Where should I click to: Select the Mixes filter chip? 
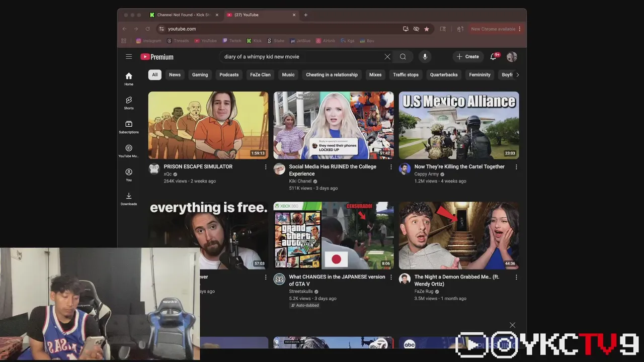tap(375, 75)
